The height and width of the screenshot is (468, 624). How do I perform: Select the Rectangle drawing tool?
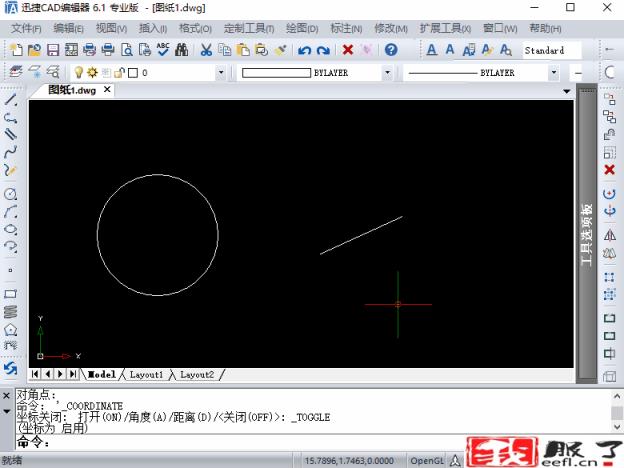pos(11,294)
